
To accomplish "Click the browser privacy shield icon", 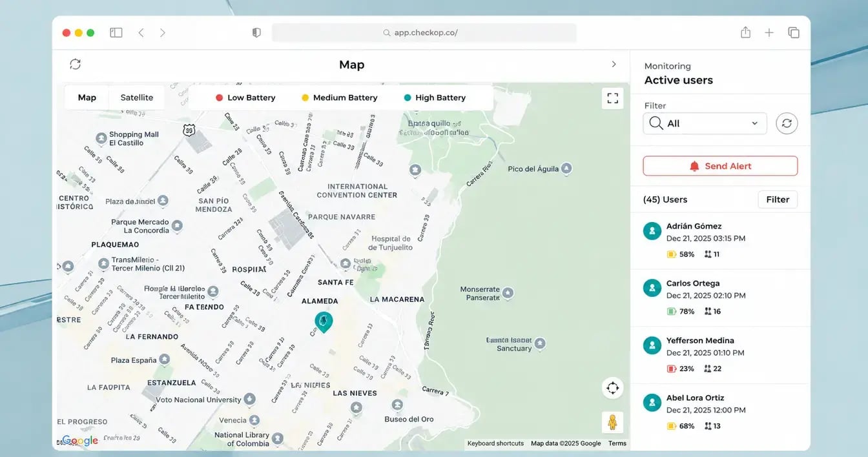I will click(x=256, y=32).
